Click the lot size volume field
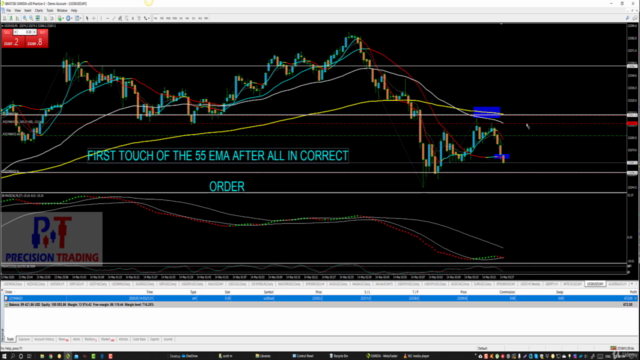Viewport: 640px width, 360px height. [25, 32]
